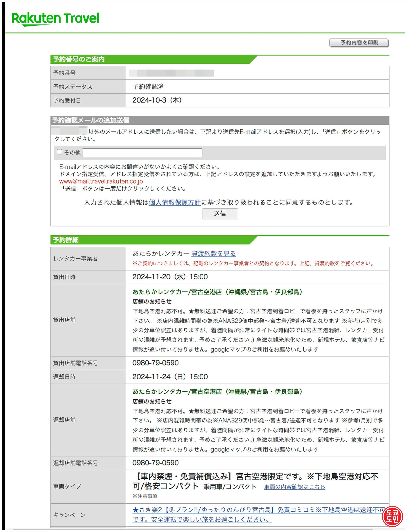The height and width of the screenshot is (532, 407).
Task: Click the 貸出店舗電話番号 phone number
Action: [x=155, y=363]
